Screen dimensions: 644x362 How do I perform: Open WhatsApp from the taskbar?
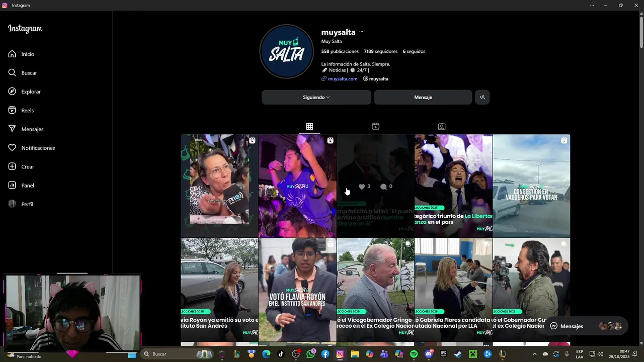(x=310, y=354)
